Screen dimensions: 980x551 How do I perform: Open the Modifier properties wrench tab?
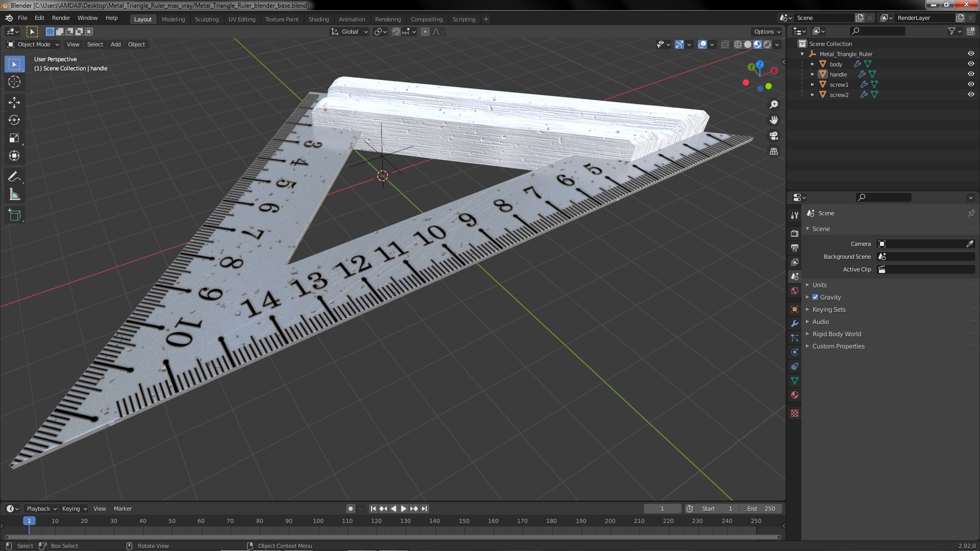click(794, 323)
